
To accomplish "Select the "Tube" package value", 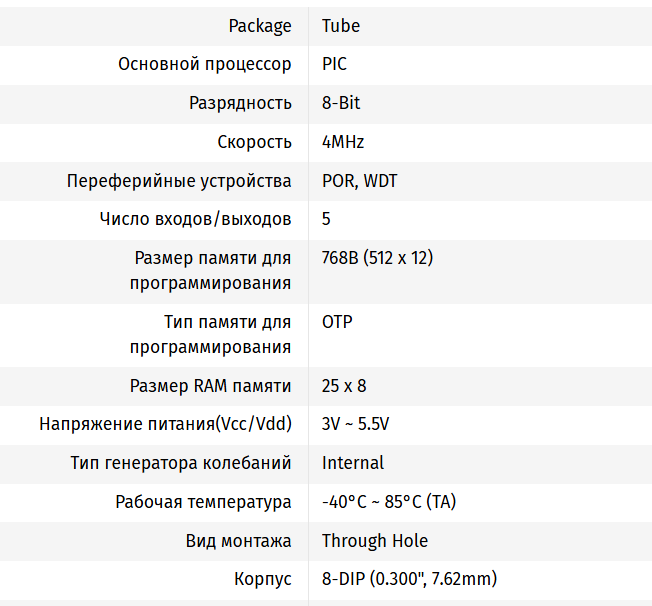I will [x=341, y=26].
